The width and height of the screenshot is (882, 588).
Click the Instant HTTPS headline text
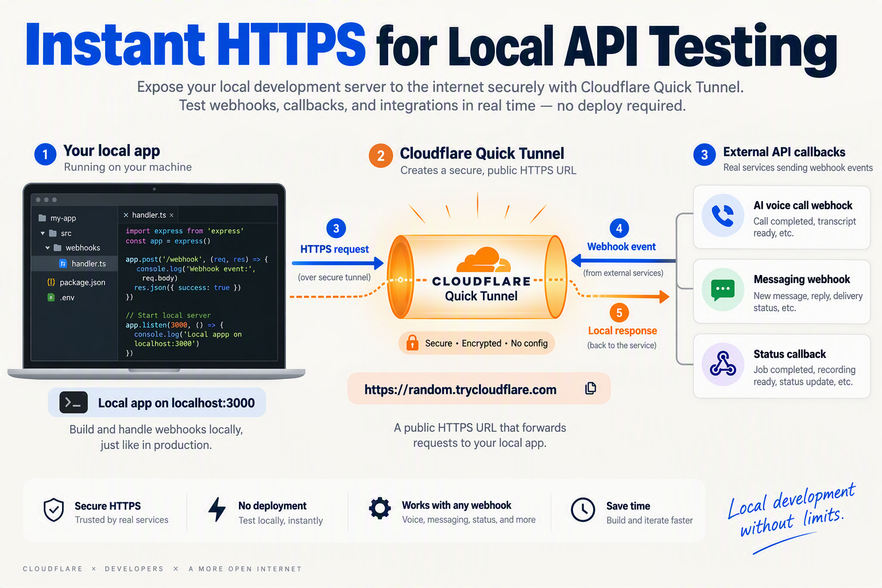196,45
